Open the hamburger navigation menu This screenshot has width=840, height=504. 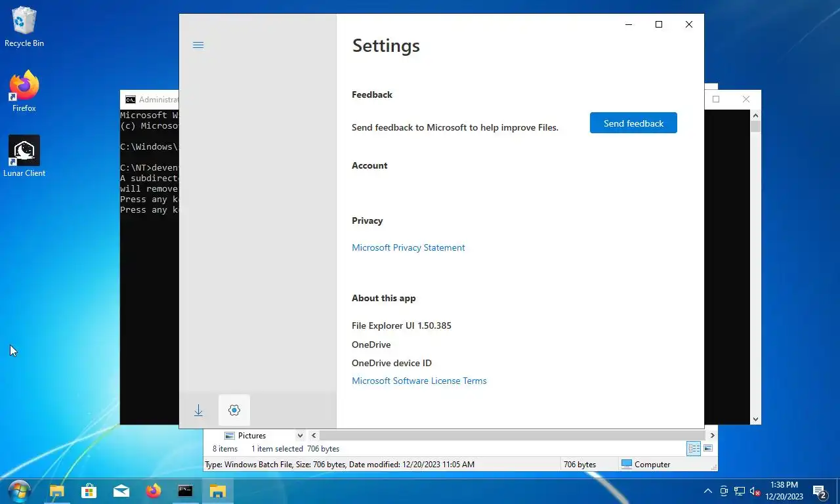198,45
